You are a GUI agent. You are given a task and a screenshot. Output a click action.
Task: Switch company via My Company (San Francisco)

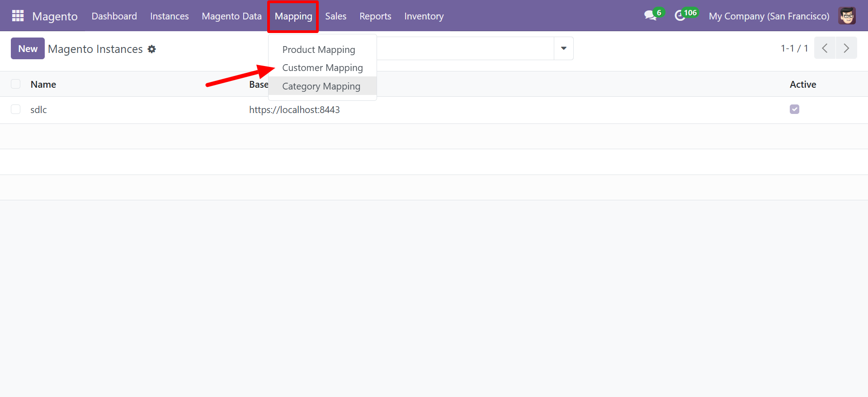point(769,16)
